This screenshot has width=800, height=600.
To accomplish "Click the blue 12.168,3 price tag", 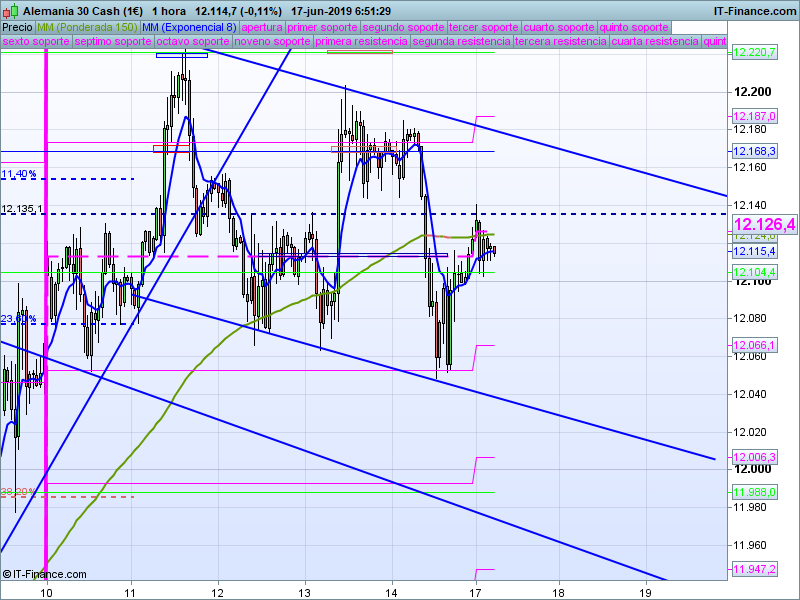I will click(755, 151).
